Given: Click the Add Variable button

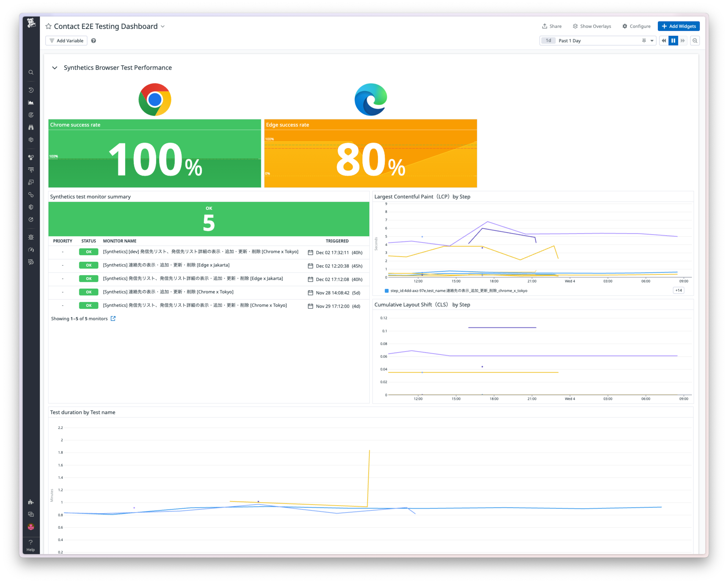Looking at the screenshot, I should pos(66,41).
